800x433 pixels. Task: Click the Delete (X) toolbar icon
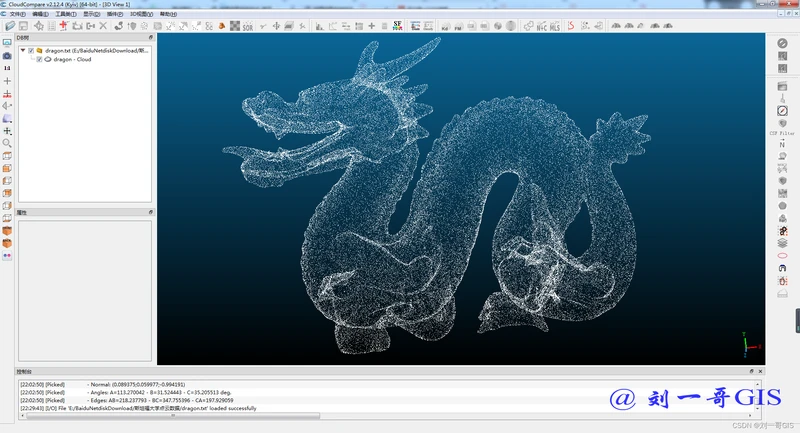(103, 26)
